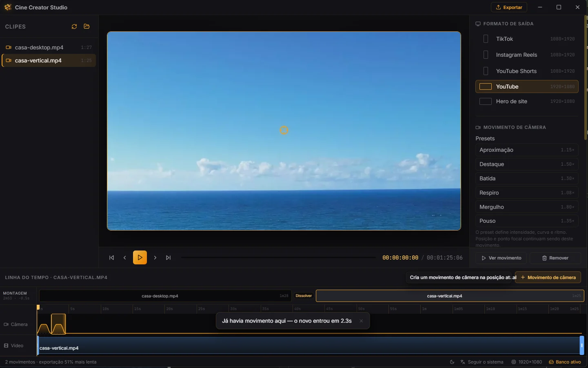Screen dimensions: 588x368
Task: Select the first camera movement on timeline
Action: [x=44, y=328]
